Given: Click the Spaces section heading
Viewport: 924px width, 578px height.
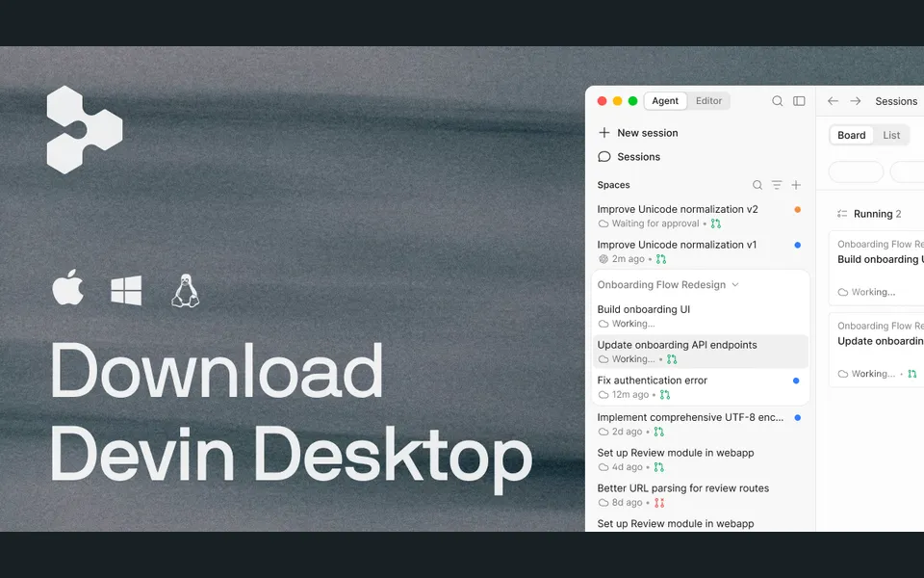Looking at the screenshot, I should point(613,185).
